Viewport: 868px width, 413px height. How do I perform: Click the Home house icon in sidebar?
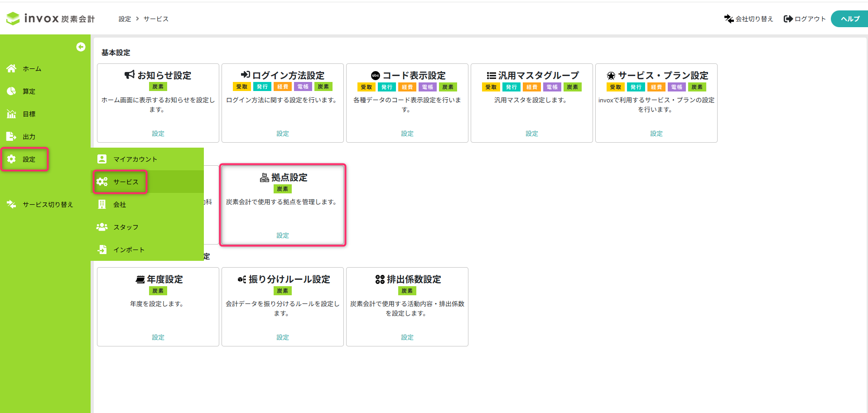click(11, 68)
